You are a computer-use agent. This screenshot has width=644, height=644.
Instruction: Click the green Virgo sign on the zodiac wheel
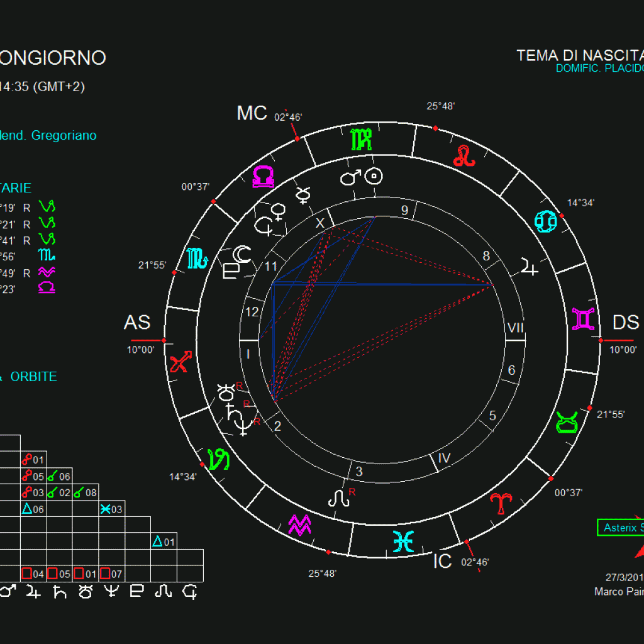click(x=361, y=140)
